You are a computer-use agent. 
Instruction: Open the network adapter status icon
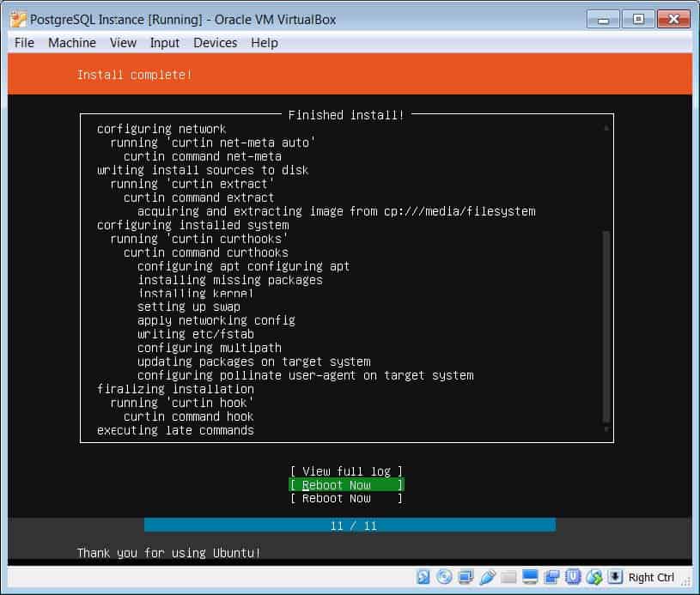tap(466, 577)
